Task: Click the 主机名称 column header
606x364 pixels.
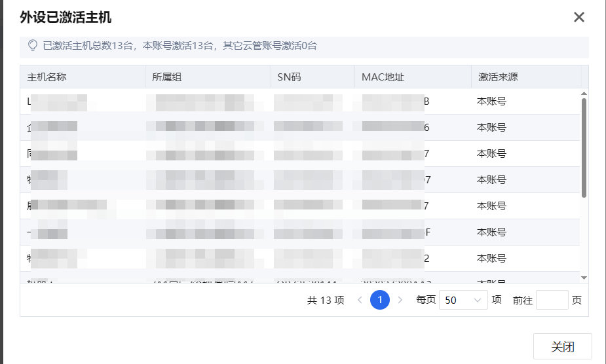Action: pyautogui.click(x=47, y=77)
